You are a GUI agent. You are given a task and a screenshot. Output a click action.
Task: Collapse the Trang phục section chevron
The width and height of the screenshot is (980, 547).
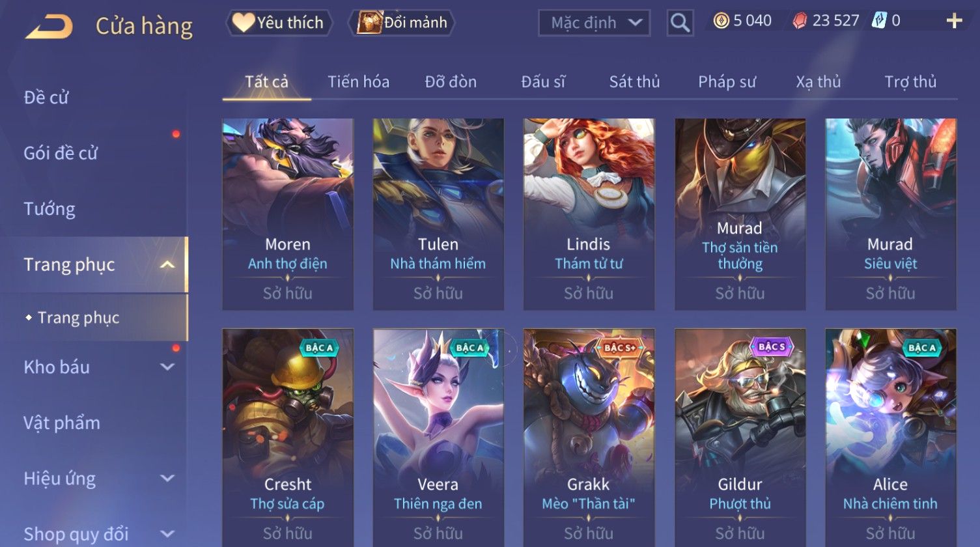(x=167, y=264)
